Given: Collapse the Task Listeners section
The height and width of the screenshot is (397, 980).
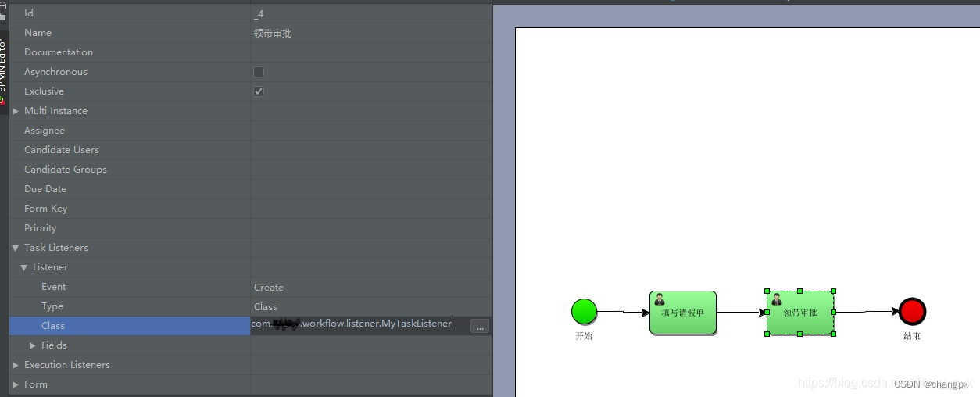Looking at the screenshot, I should click(15, 248).
